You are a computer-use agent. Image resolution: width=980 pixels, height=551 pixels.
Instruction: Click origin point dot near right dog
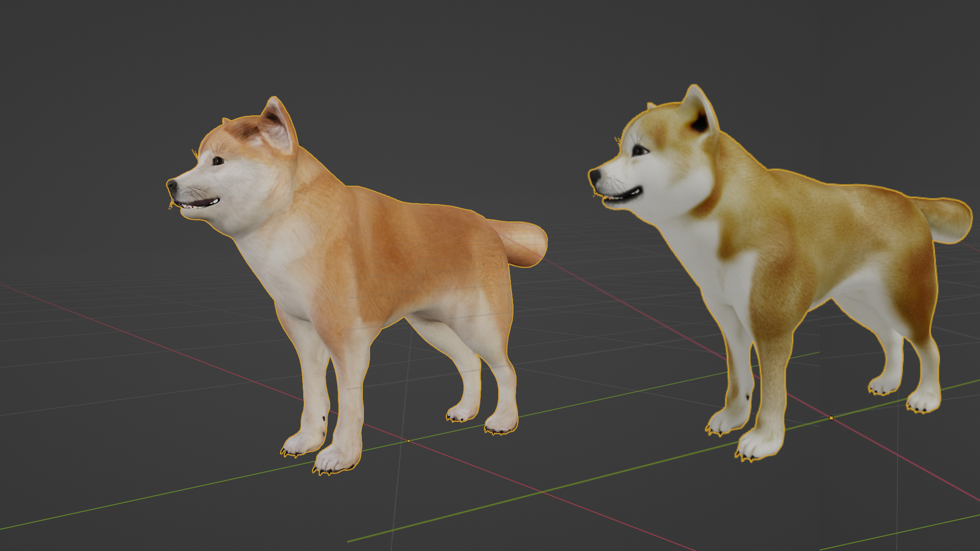click(831, 418)
